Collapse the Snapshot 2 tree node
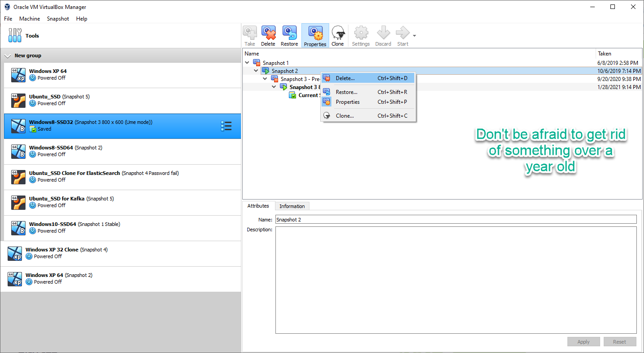The width and height of the screenshot is (644, 353). point(256,71)
